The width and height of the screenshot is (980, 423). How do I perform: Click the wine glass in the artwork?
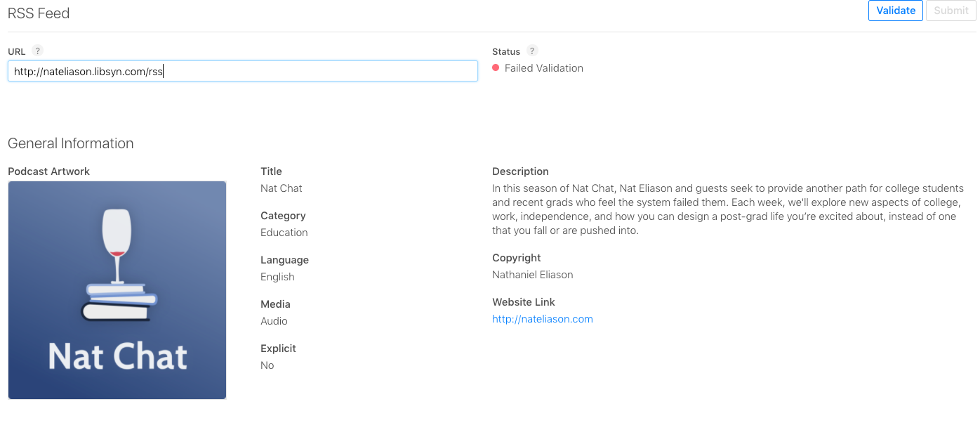(117, 246)
